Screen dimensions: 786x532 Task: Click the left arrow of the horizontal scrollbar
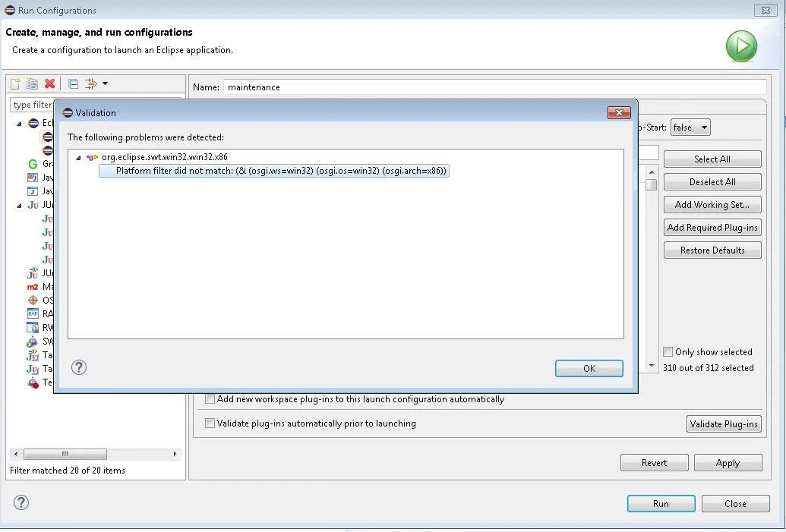[16, 454]
